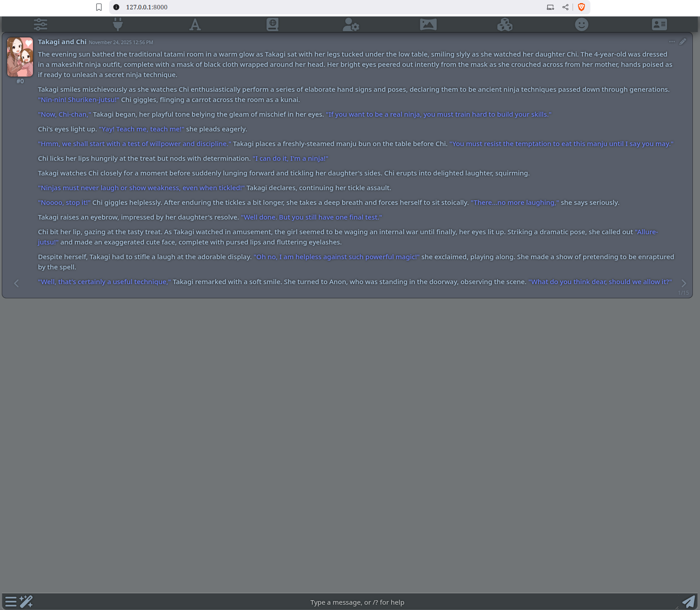Screen dimensions: 700x610
Task: Click the Brave Shields lion icon
Action: pos(581,7)
